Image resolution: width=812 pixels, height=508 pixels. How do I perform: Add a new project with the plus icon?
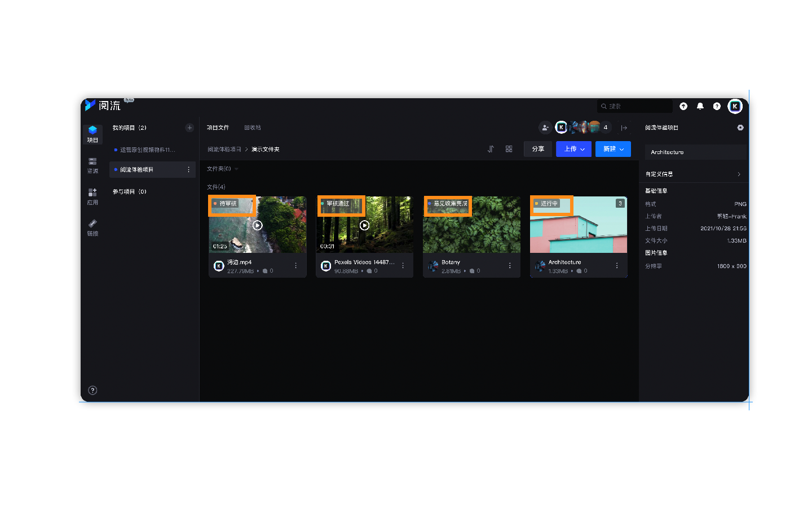click(x=189, y=128)
